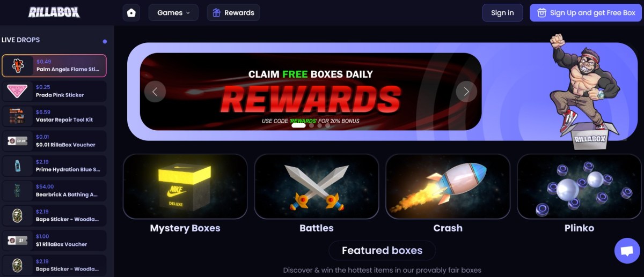
Task: Toggle the Live Drops indicator dot
Action: (105, 41)
